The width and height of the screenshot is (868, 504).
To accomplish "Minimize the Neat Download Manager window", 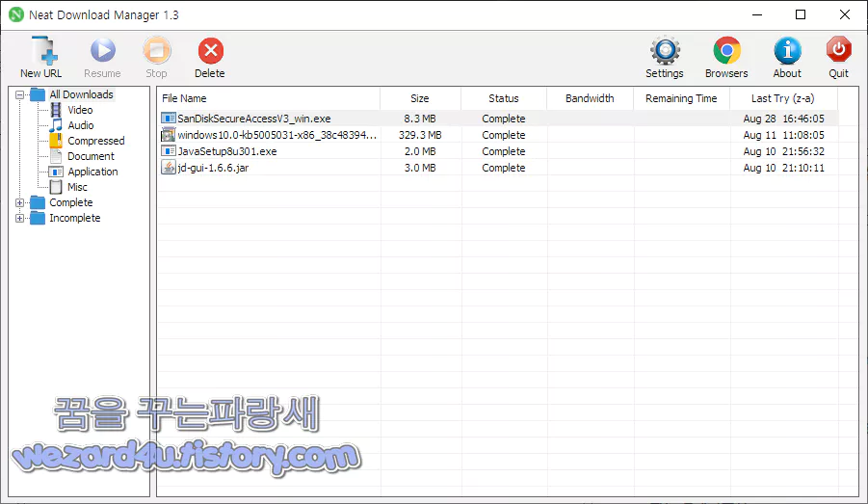I will pyautogui.click(x=757, y=15).
